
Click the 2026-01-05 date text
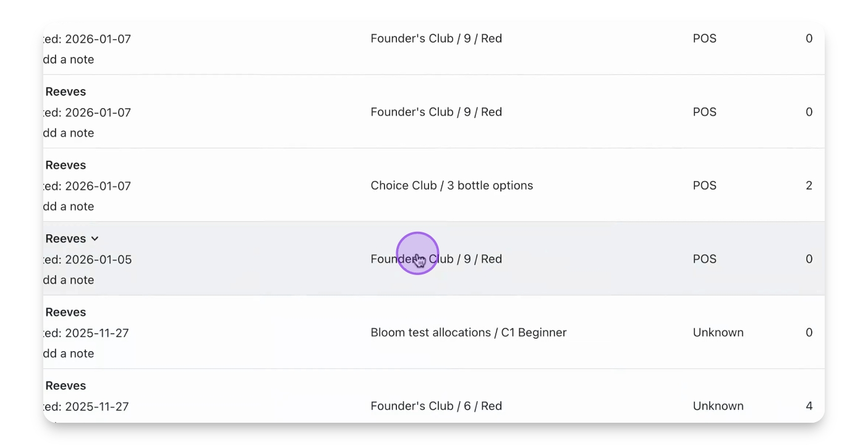98,260
